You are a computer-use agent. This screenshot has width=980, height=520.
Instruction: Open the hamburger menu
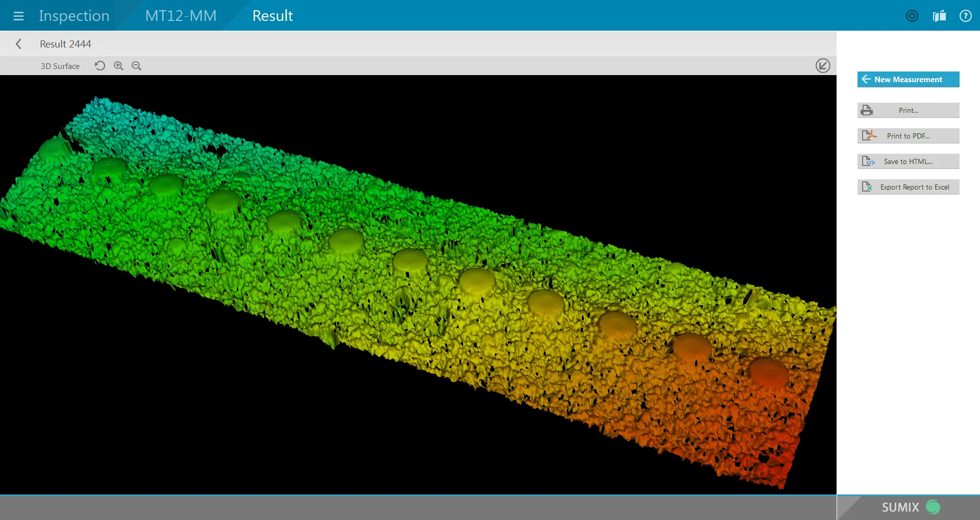click(x=19, y=16)
